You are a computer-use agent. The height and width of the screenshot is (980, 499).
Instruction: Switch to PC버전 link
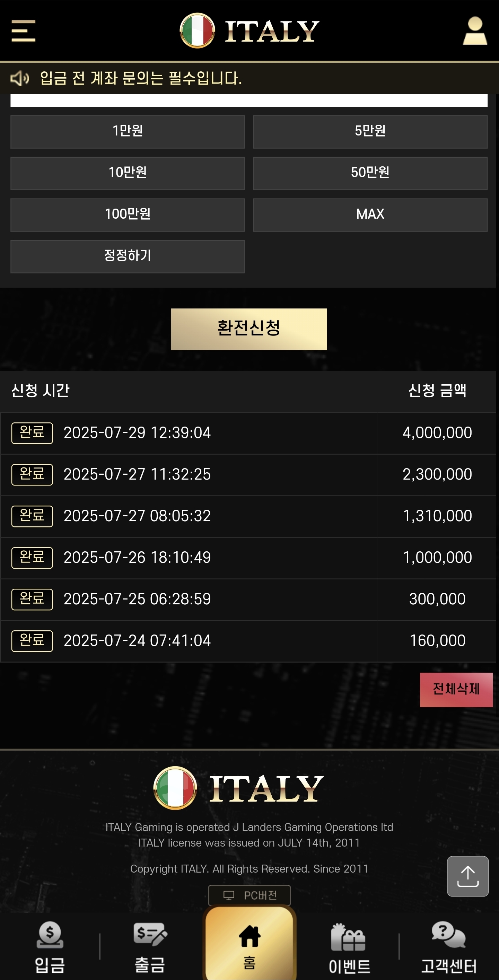(x=249, y=895)
